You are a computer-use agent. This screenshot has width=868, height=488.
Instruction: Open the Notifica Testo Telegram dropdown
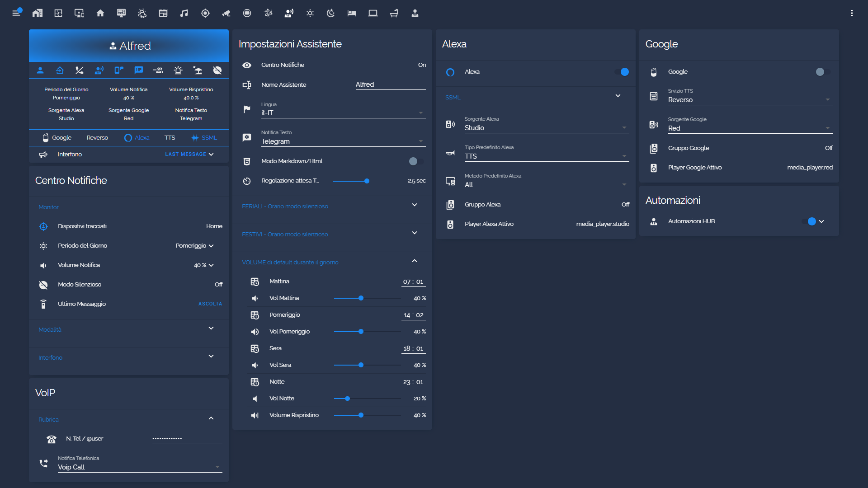[344, 138]
